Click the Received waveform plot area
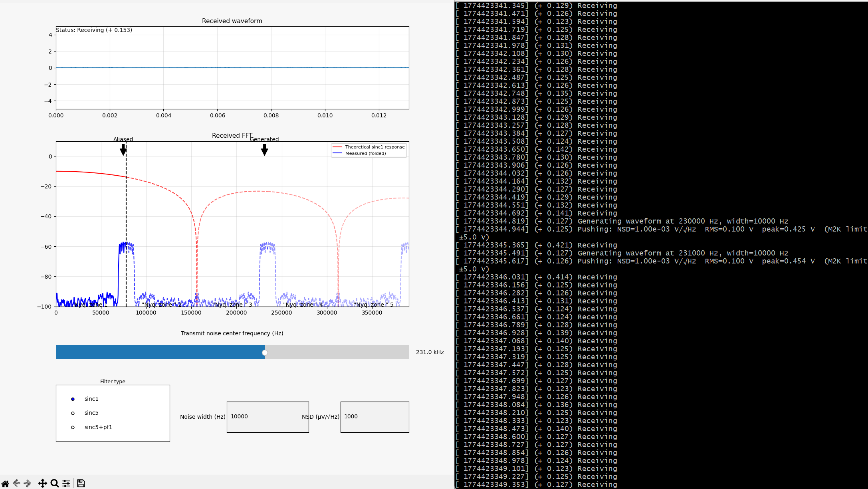The width and height of the screenshot is (868, 489). pos(232,68)
